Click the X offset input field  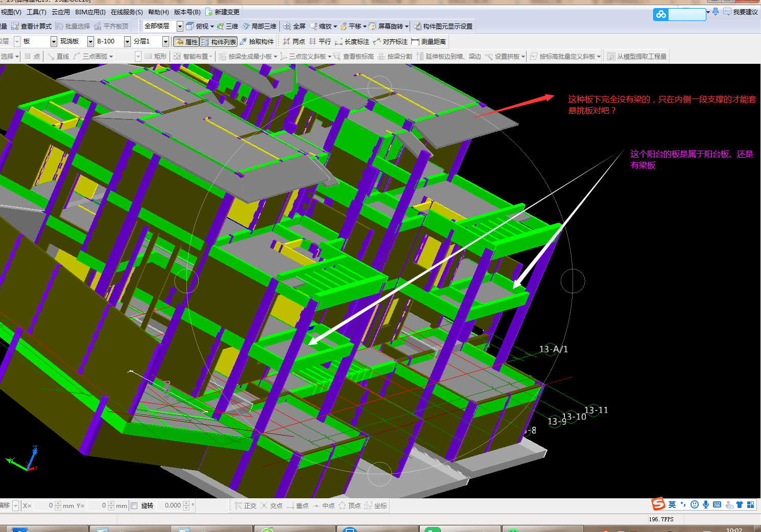(x=43, y=505)
